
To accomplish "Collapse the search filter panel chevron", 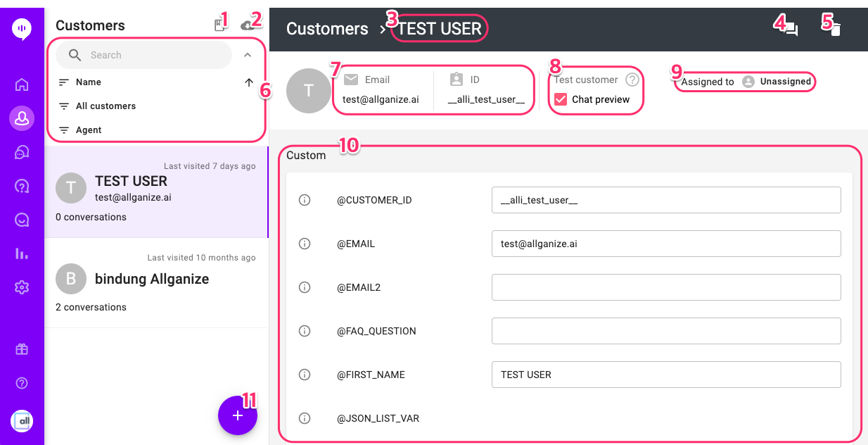I will point(248,55).
